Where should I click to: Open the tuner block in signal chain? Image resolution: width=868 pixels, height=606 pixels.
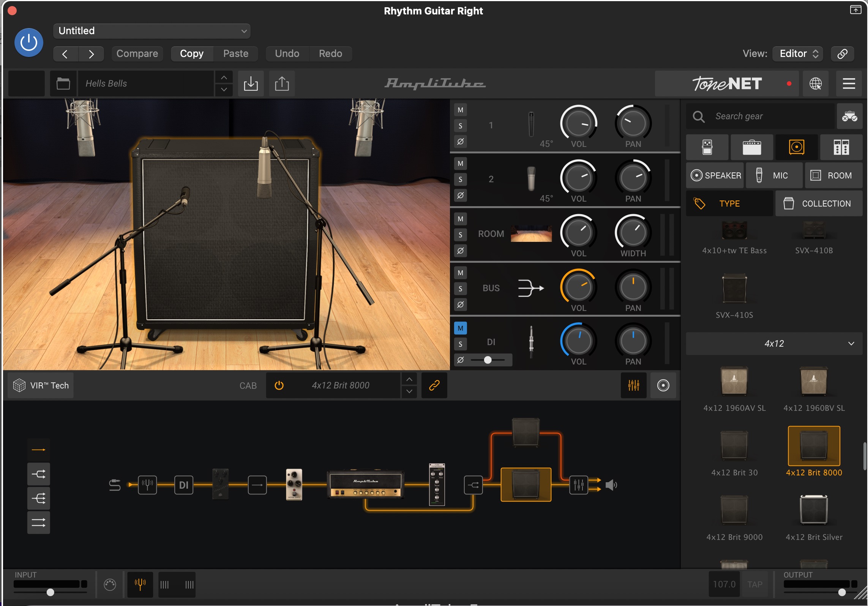[147, 485]
